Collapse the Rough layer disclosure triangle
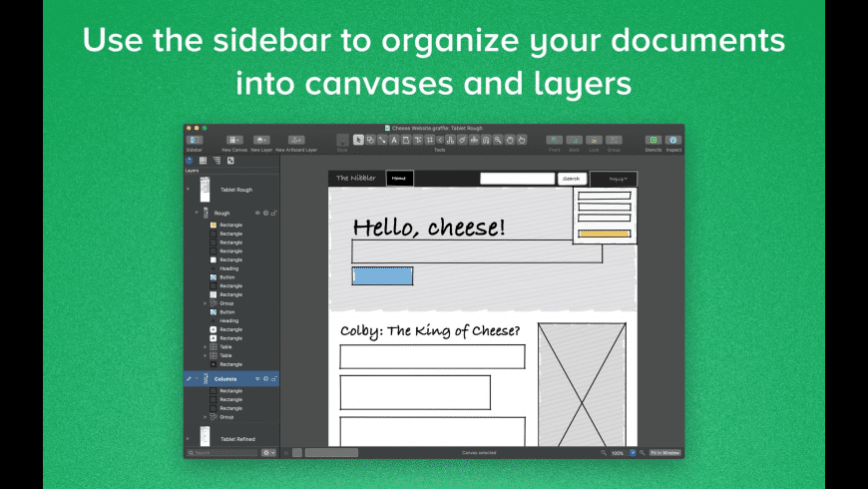Image resolution: width=868 pixels, height=489 pixels. pos(197,213)
